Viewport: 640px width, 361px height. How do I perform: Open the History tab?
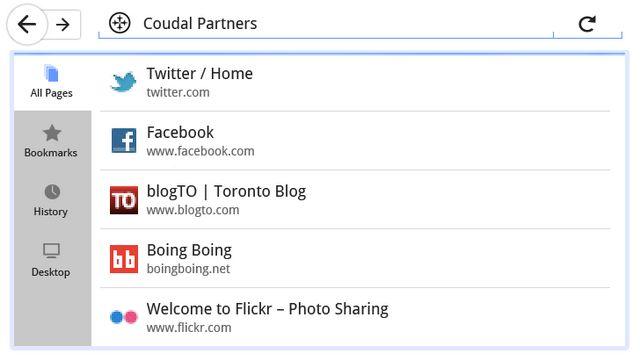(x=51, y=199)
